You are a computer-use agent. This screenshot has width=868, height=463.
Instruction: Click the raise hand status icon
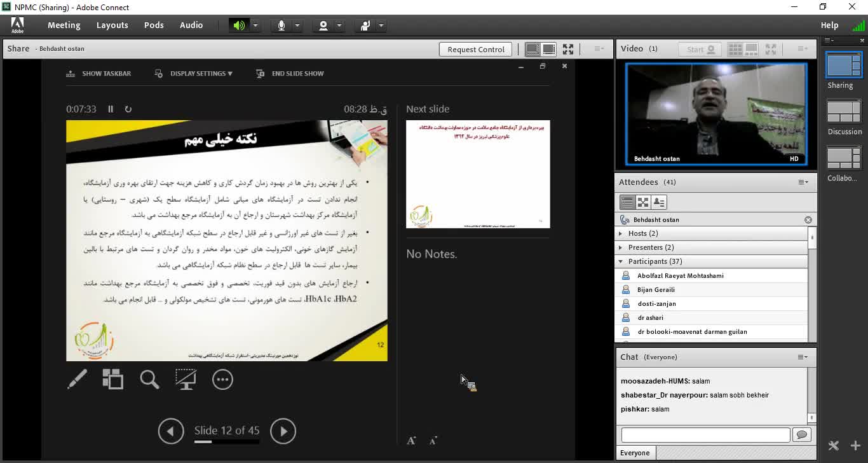[365, 25]
